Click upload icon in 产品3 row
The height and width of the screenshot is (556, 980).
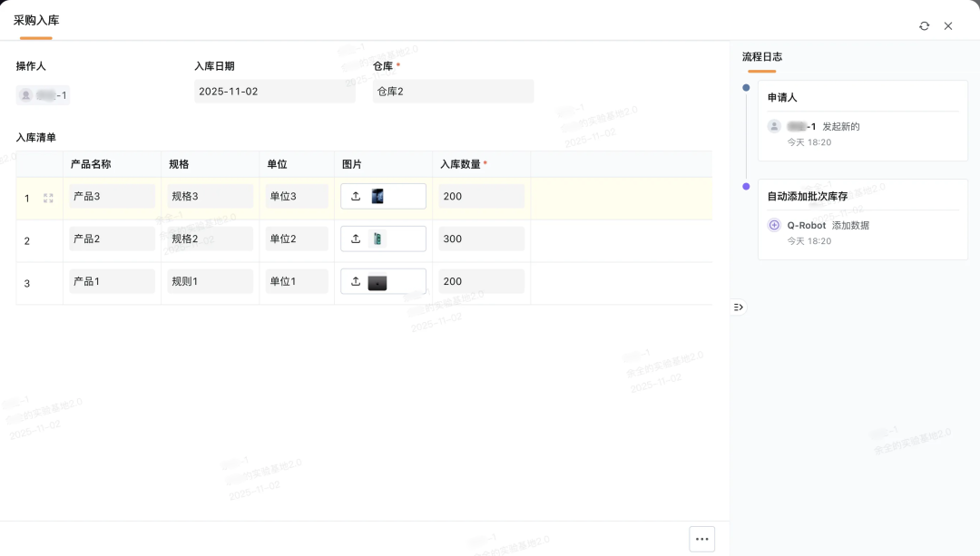tap(356, 197)
